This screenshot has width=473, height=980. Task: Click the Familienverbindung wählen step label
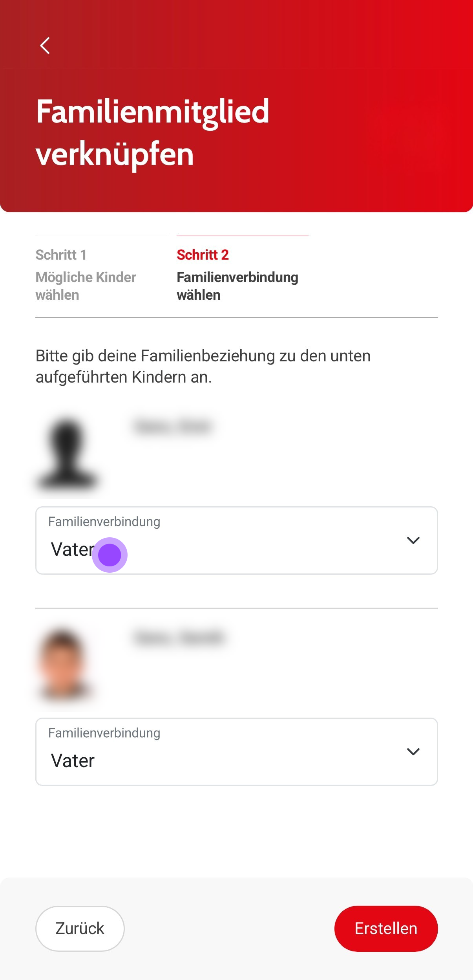237,286
